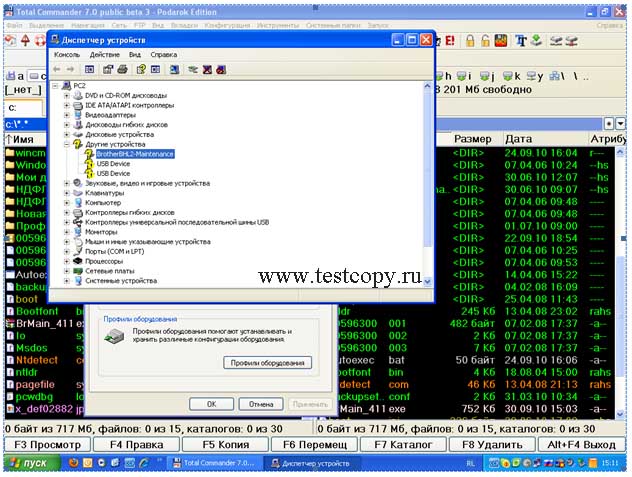Click the F3 Просмотр button
632x477 pixels.
click(x=48, y=445)
